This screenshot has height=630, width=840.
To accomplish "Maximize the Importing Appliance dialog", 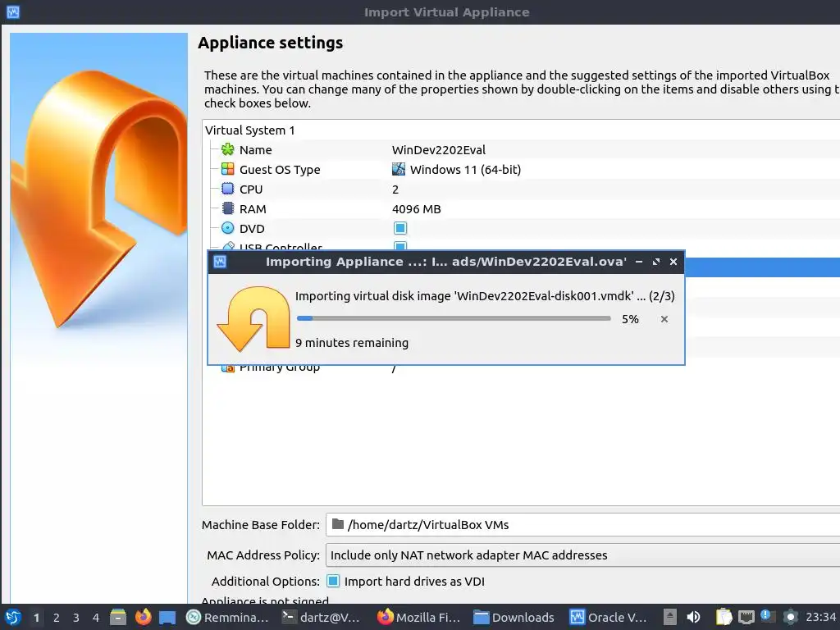I will 655,262.
